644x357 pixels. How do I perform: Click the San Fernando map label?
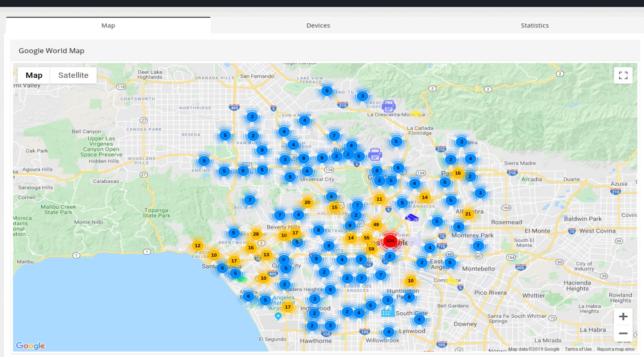point(257,76)
